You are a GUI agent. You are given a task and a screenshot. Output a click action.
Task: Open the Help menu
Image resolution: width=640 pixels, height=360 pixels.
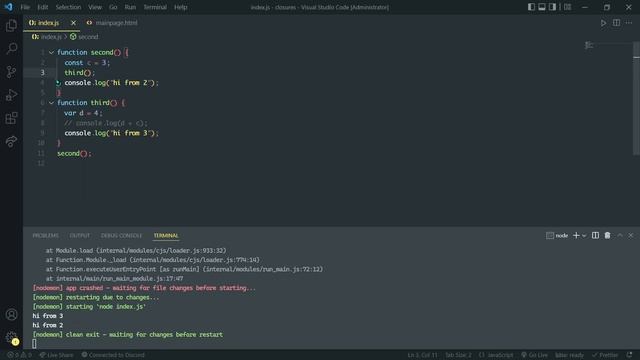coord(180,7)
